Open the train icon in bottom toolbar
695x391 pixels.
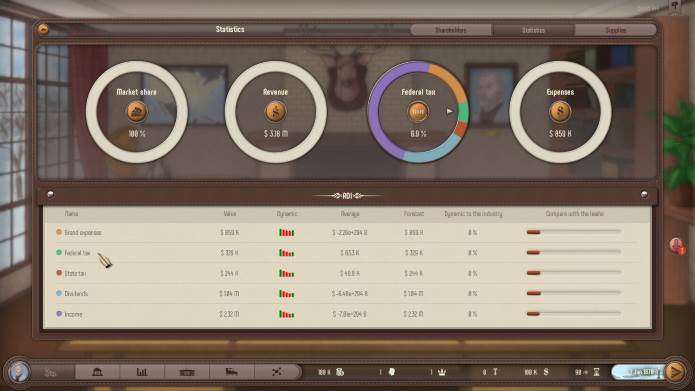pos(231,372)
